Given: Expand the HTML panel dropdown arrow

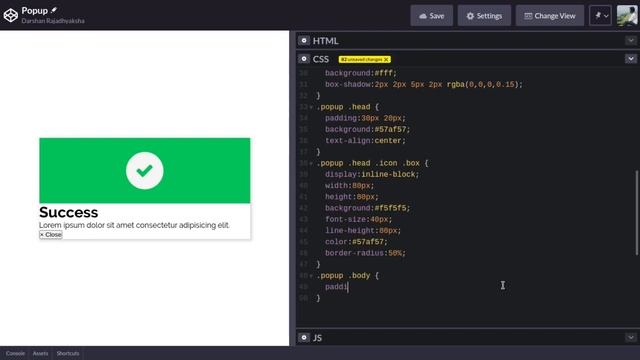Looking at the screenshot, I should pos(631,40).
